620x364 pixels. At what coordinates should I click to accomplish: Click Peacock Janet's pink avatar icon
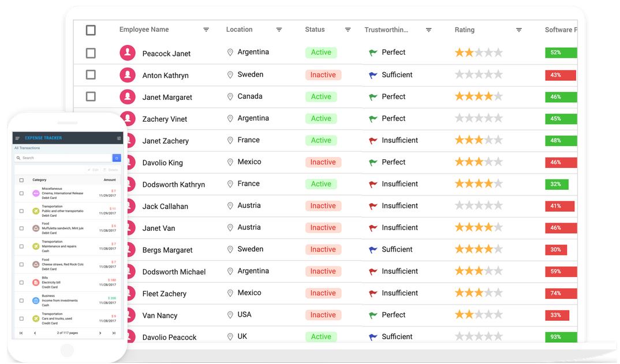pos(128,52)
